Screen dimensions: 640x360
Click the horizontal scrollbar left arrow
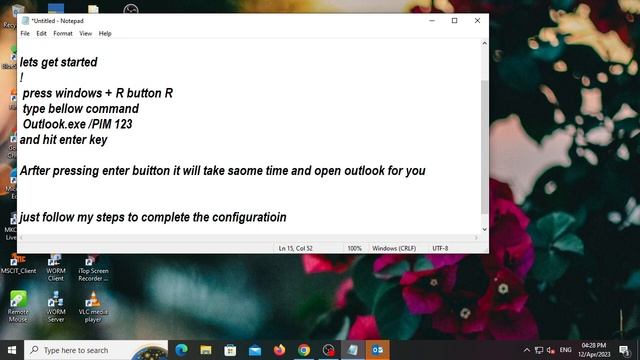[x=21, y=238]
